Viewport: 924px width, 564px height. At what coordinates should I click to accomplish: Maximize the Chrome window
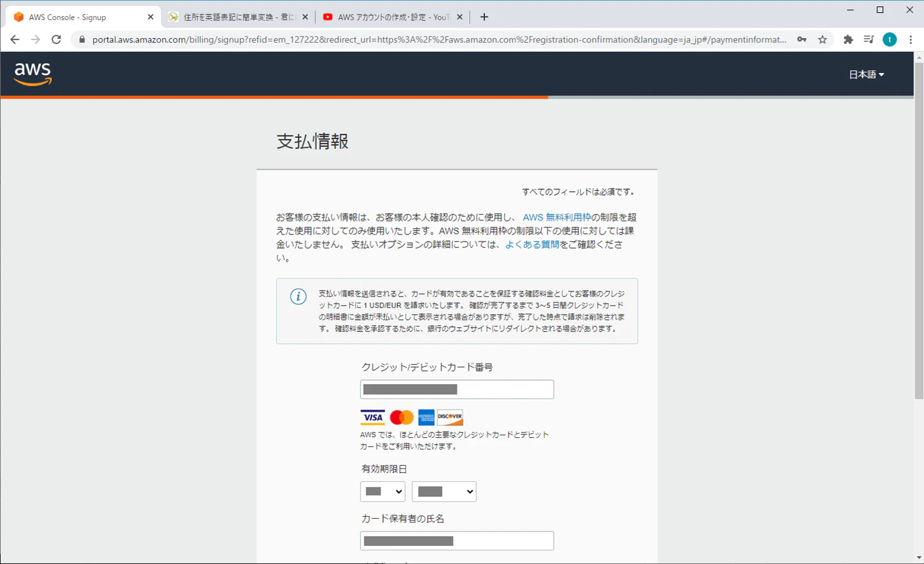(880, 10)
